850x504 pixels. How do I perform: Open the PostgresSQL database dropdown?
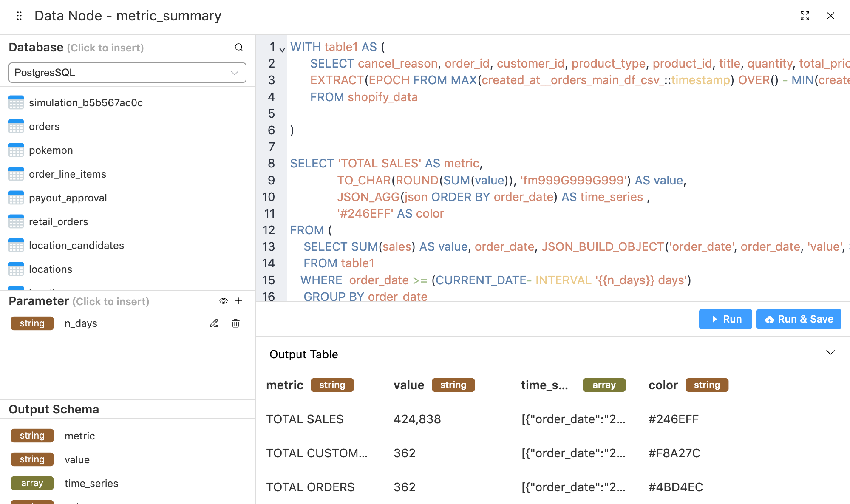(127, 73)
